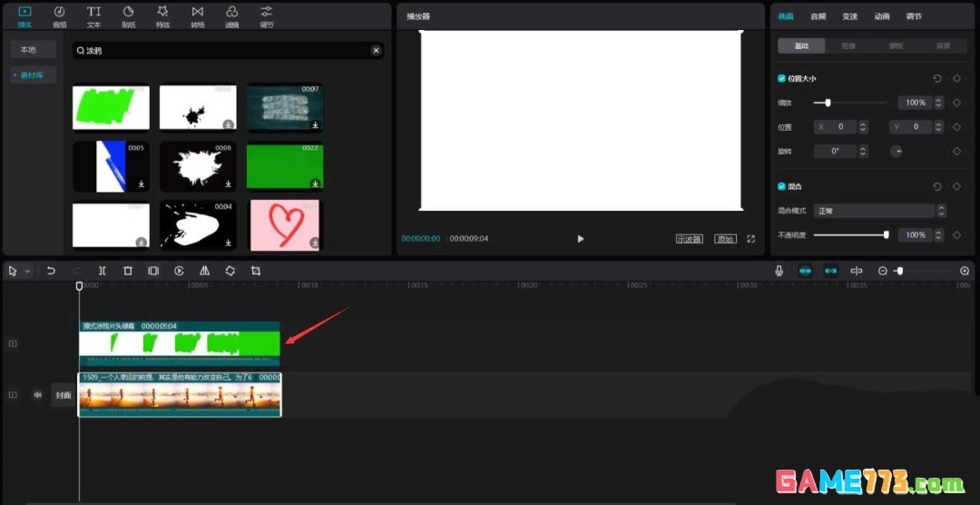Uncheck the 位置大小 checkbox
980x505 pixels.
(782, 79)
